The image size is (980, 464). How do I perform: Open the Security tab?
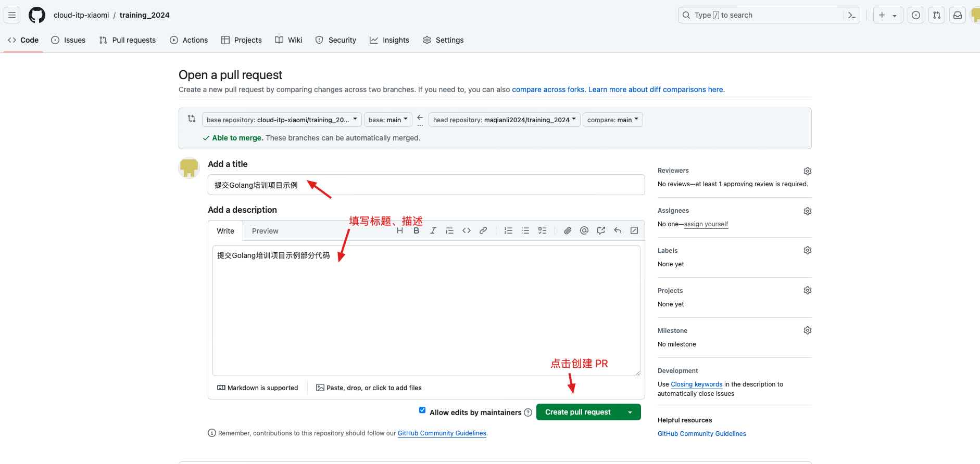[x=336, y=40]
